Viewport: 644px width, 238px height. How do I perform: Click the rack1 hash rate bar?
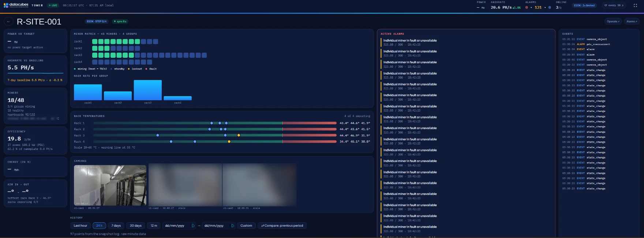88,92
